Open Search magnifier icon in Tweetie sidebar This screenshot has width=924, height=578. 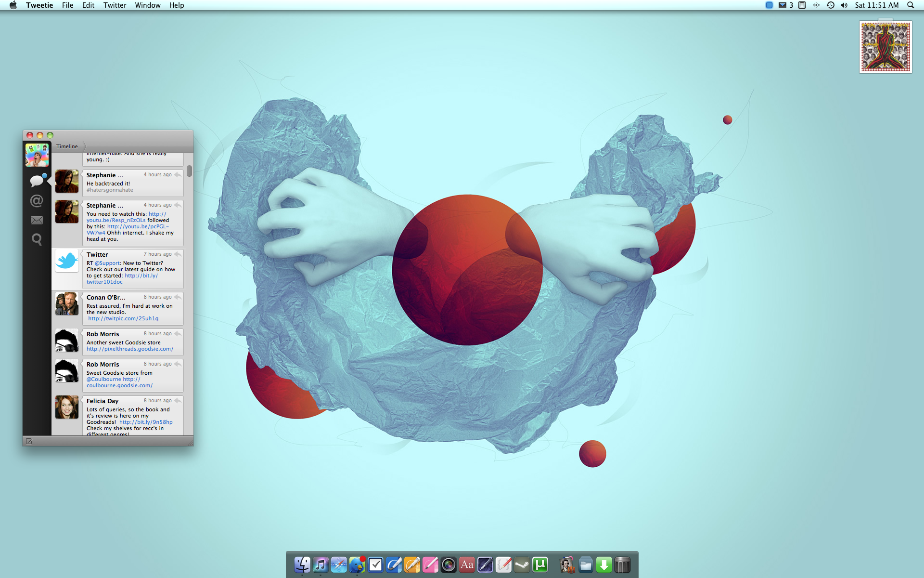[37, 239]
